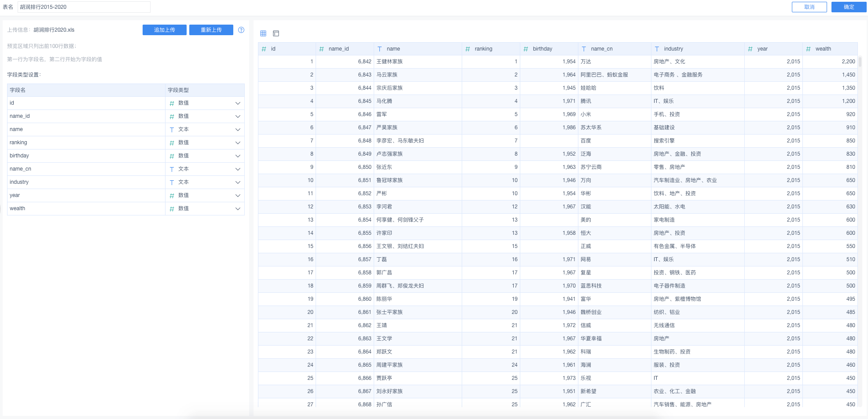Viewport: 868px width, 419px height.
Task: Switch to field layout view icon
Action: [x=276, y=33]
